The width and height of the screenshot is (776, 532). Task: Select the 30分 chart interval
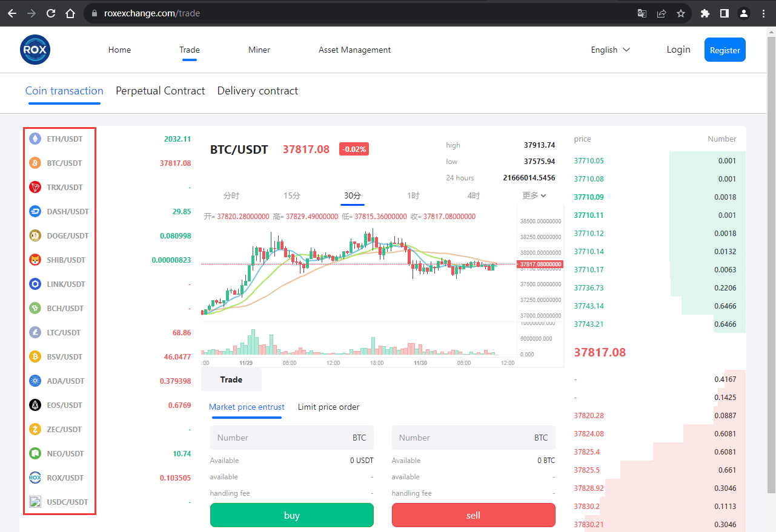click(x=353, y=195)
